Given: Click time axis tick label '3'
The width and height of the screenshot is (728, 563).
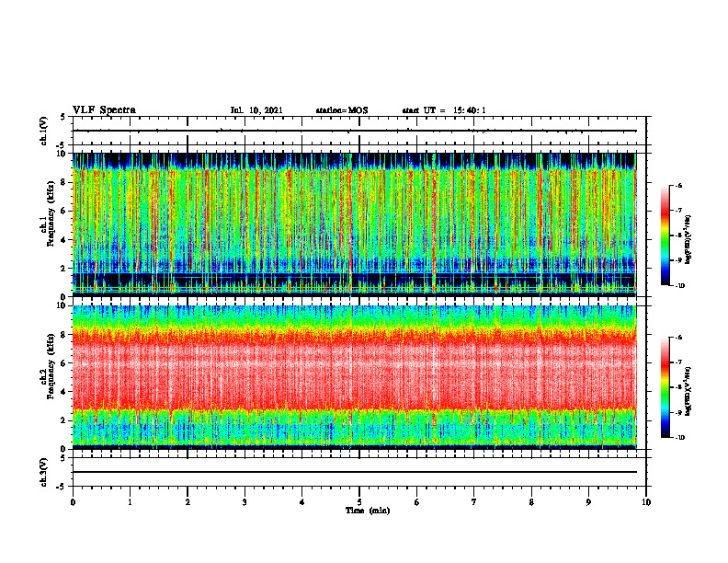Looking at the screenshot, I should 245,502.
